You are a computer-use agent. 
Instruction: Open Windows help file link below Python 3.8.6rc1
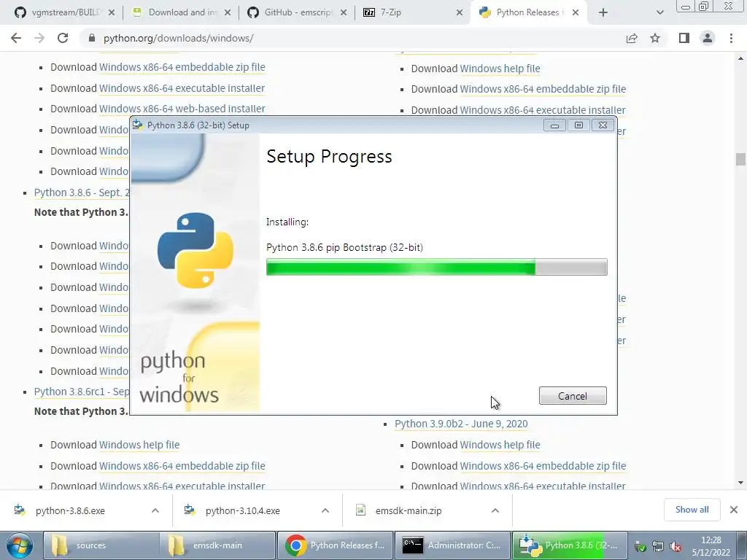(139, 445)
